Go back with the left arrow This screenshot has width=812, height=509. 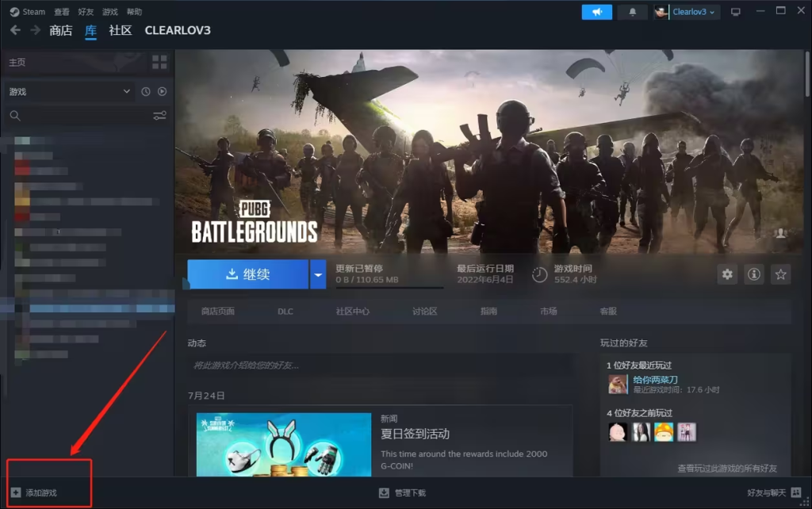click(x=16, y=31)
